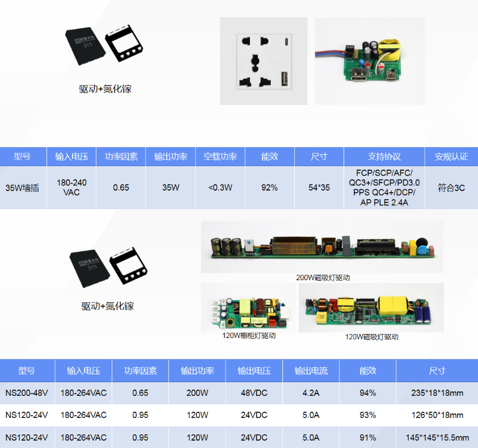Image resolution: width=478 pixels, height=448 pixels.
Task: Open the long 200W driver board photo
Action: tap(322, 246)
